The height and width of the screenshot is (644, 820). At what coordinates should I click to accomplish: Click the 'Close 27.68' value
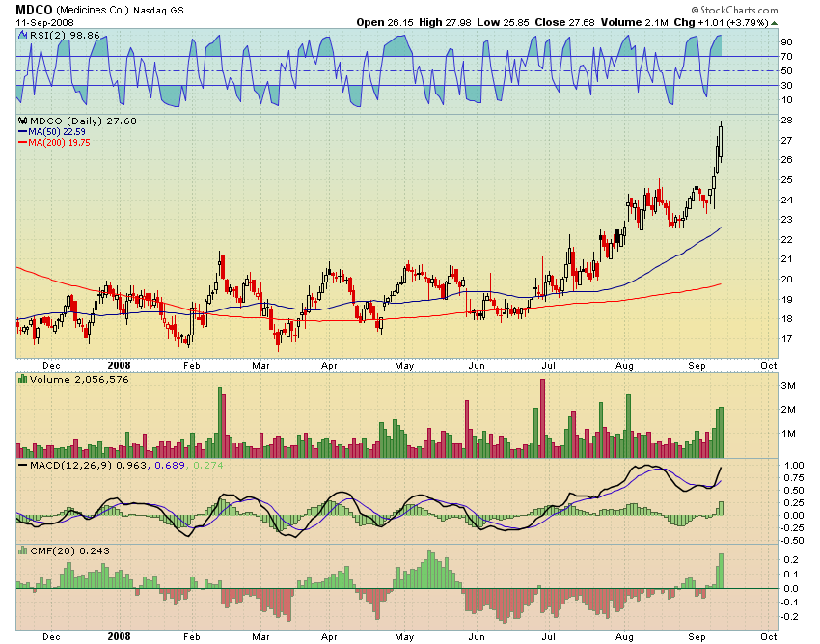[x=564, y=22]
